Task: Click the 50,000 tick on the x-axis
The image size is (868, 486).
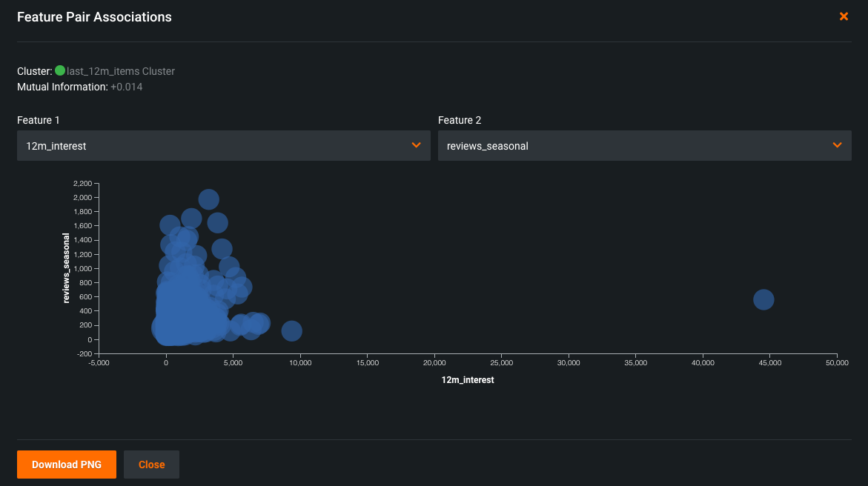Action: click(x=837, y=363)
